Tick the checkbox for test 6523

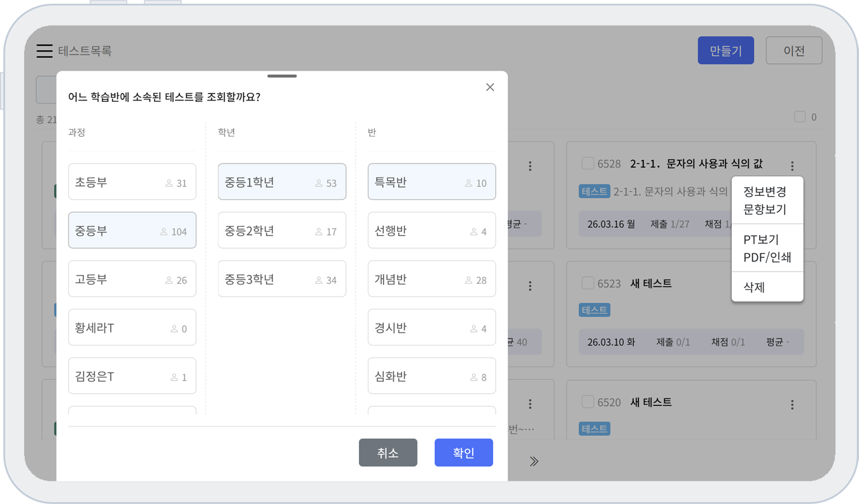587,283
